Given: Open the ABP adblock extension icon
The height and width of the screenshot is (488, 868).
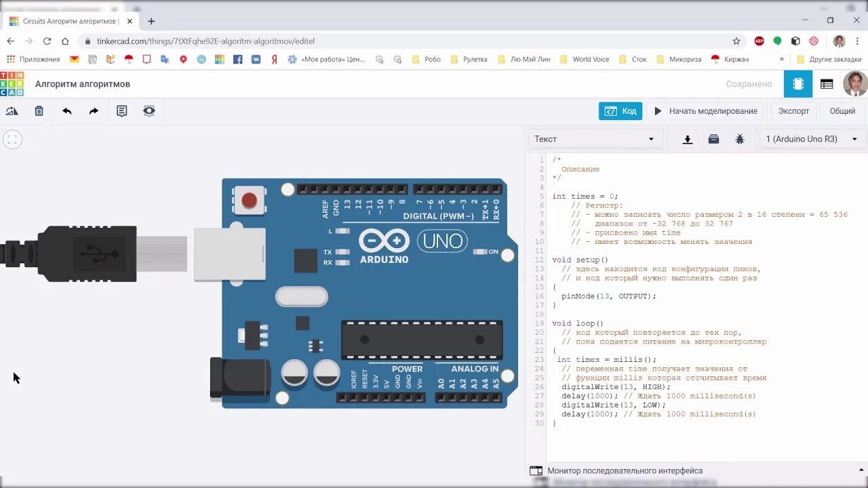Looking at the screenshot, I should tap(759, 41).
